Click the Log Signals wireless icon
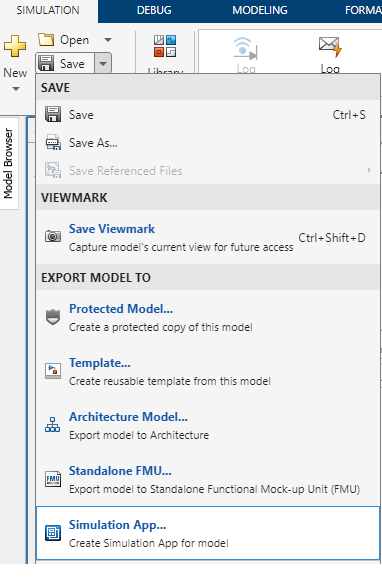 coord(245,48)
